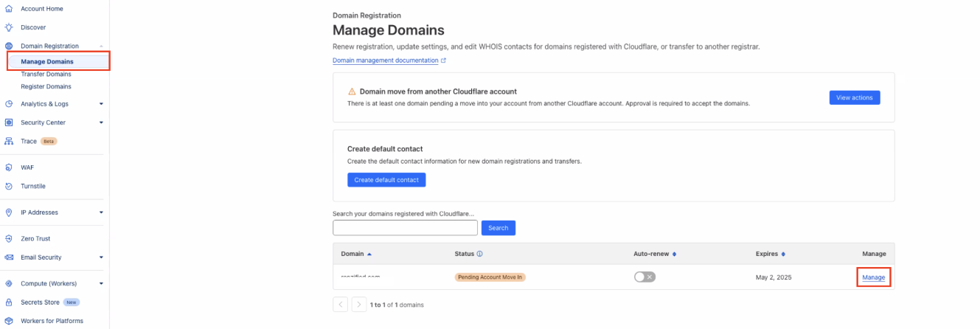Expand the Security Center section

pyautogui.click(x=101, y=122)
